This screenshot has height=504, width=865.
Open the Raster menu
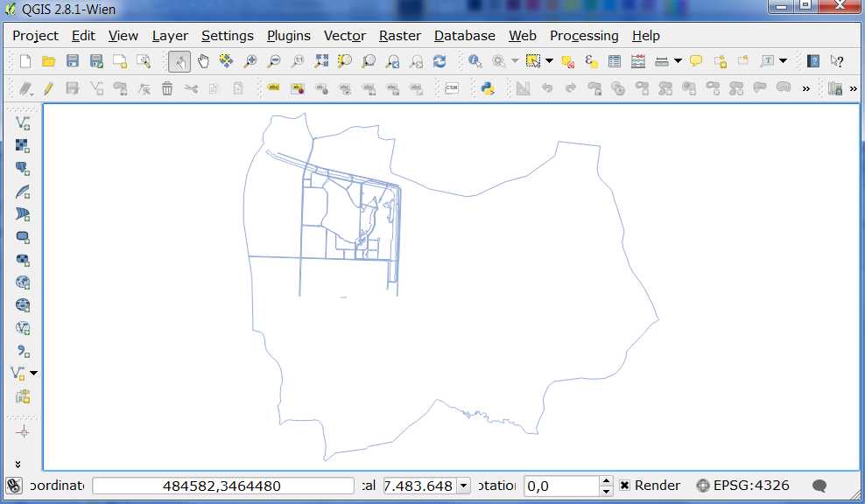point(400,36)
